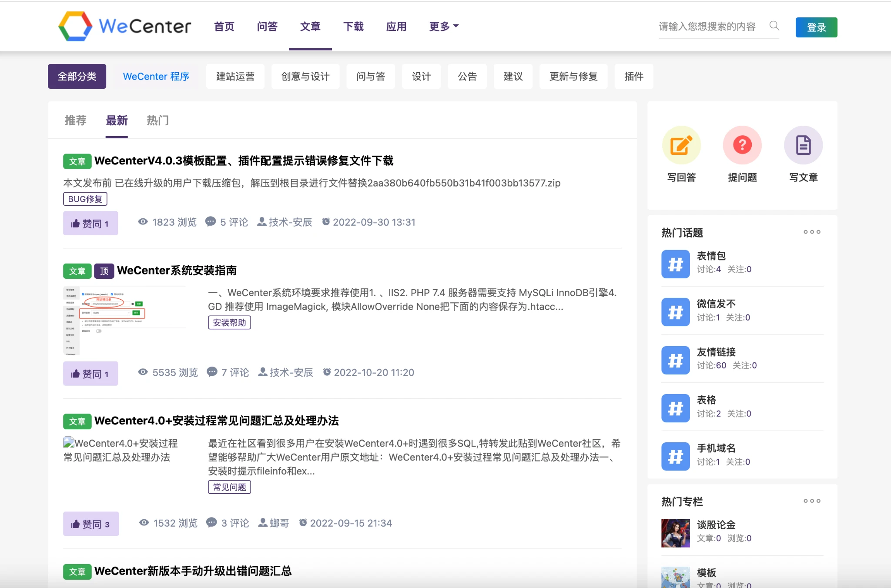This screenshot has height=588, width=891.
Task: Open the 下载 nav item
Action: coord(353,27)
